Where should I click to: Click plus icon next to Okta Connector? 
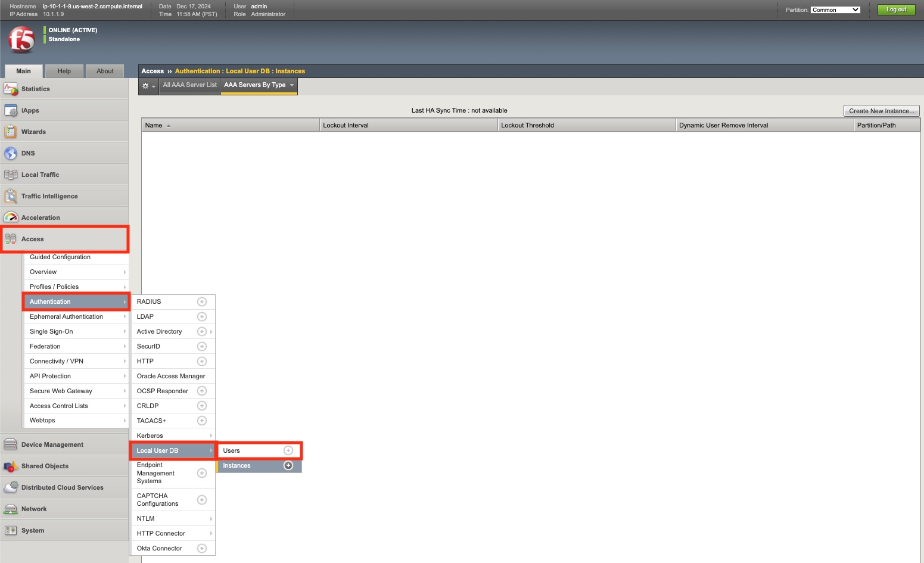coord(202,548)
